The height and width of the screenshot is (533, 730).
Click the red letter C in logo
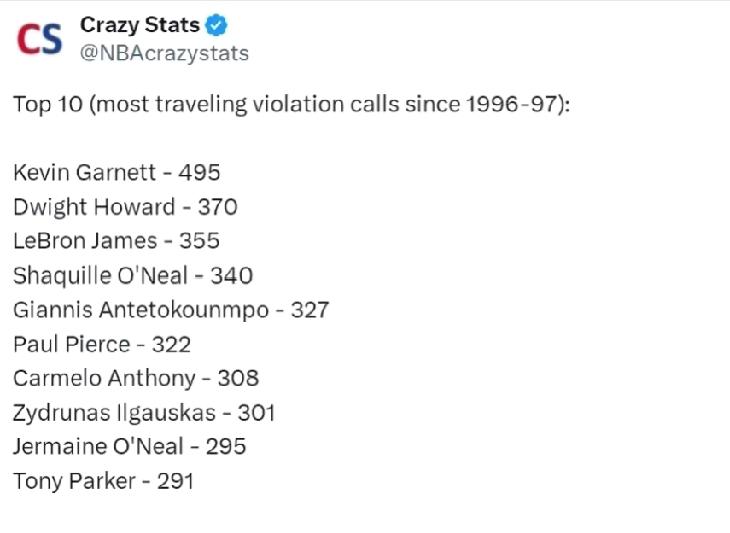tap(27, 39)
